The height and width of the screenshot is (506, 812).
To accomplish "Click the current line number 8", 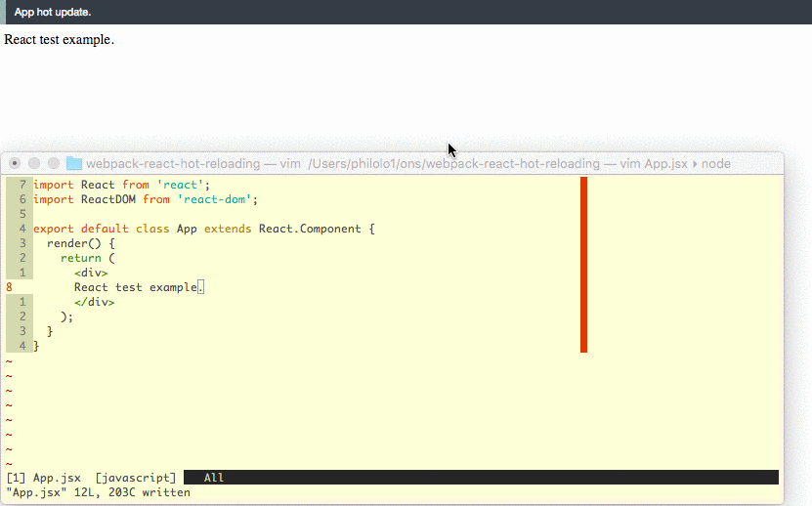I will (x=10, y=287).
